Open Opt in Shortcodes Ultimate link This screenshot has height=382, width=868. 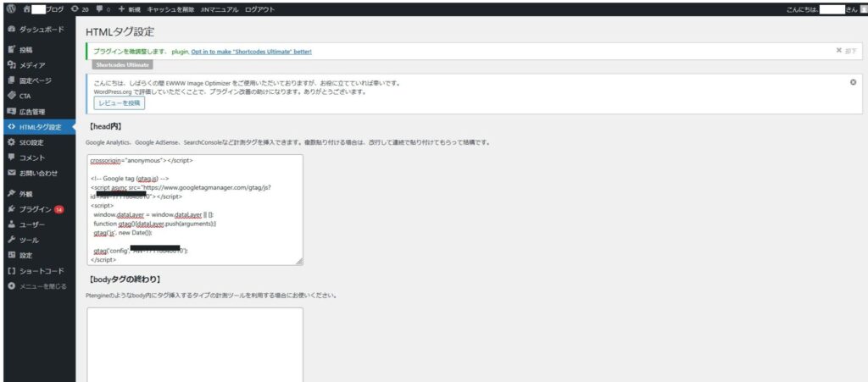251,52
